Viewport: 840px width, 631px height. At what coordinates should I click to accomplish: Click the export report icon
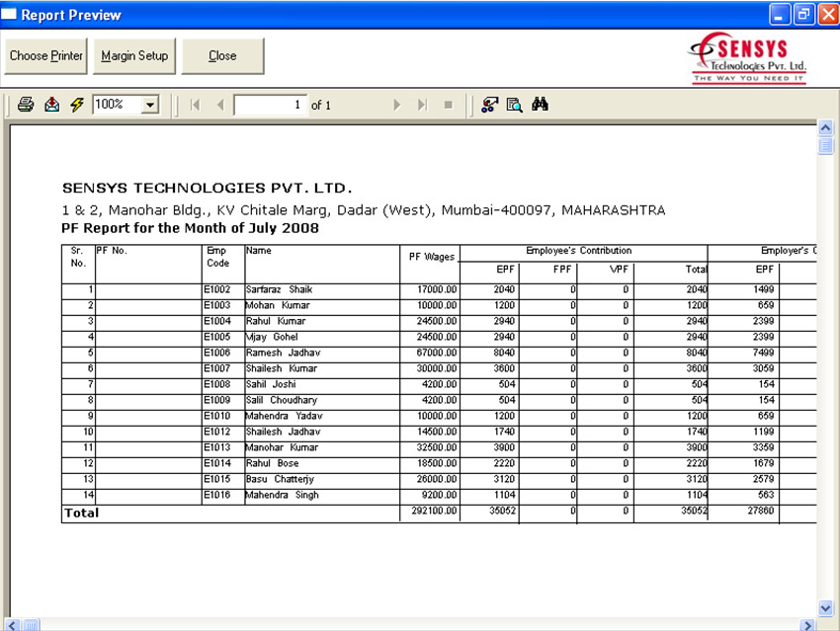(52, 105)
